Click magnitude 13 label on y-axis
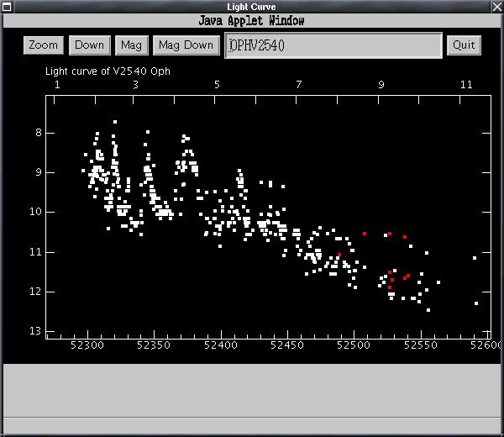 click(35, 331)
